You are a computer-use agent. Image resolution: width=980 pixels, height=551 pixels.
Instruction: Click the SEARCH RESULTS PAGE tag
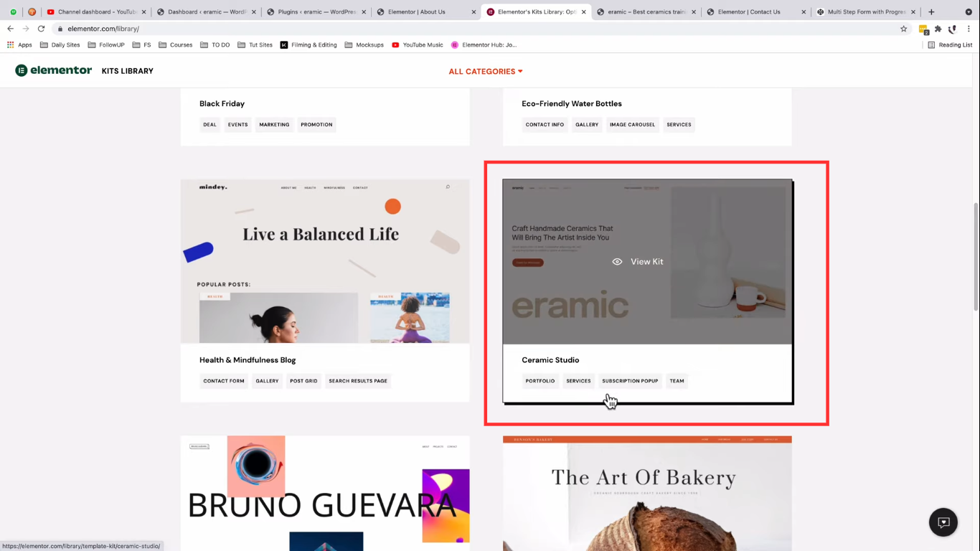(x=358, y=381)
